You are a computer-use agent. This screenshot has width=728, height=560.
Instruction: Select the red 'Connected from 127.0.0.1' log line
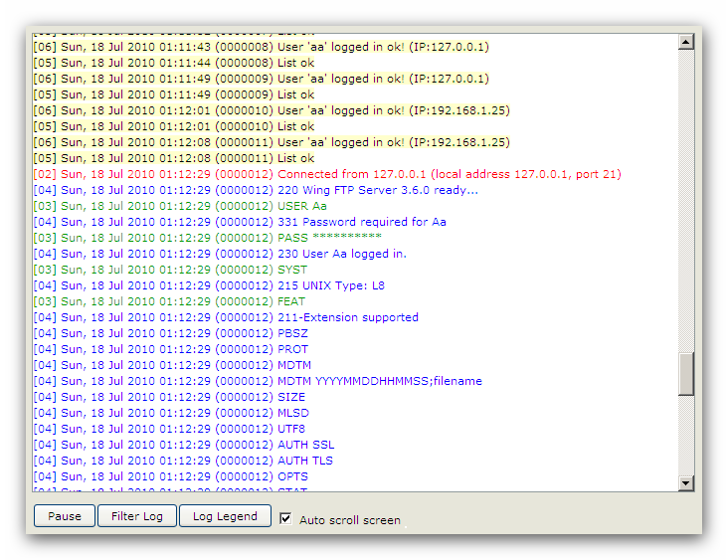click(x=327, y=174)
